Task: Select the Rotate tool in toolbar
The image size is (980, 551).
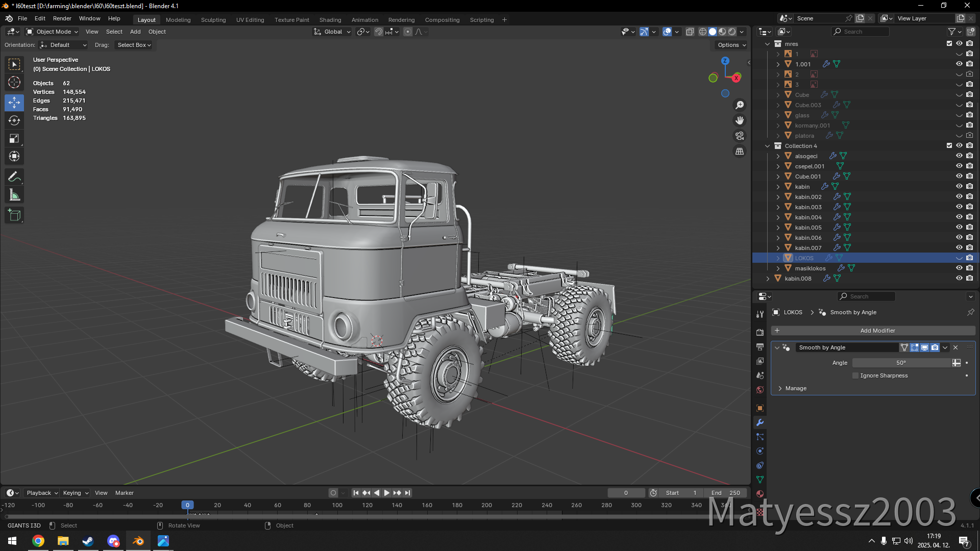Action: tap(14, 120)
